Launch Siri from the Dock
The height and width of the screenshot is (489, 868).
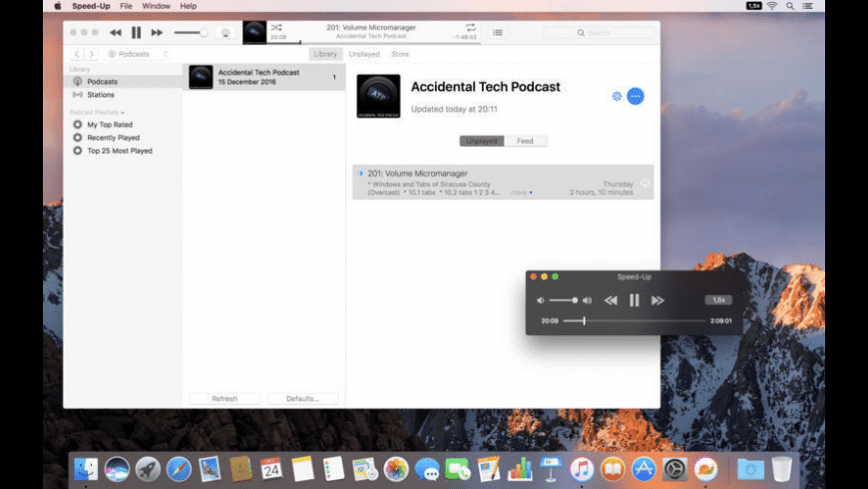tap(117, 469)
